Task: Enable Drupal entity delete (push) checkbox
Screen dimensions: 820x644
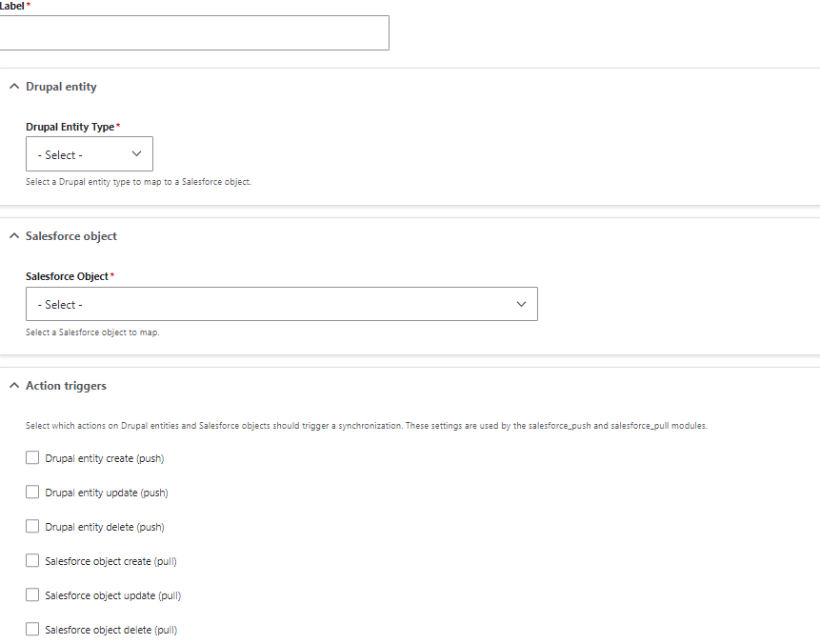Action: (x=32, y=526)
